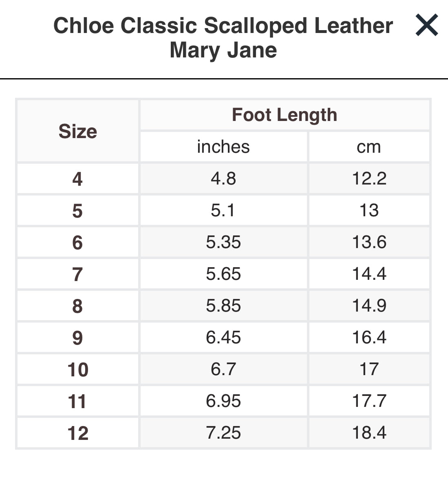Select the 6.45 inches value

[223, 338]
